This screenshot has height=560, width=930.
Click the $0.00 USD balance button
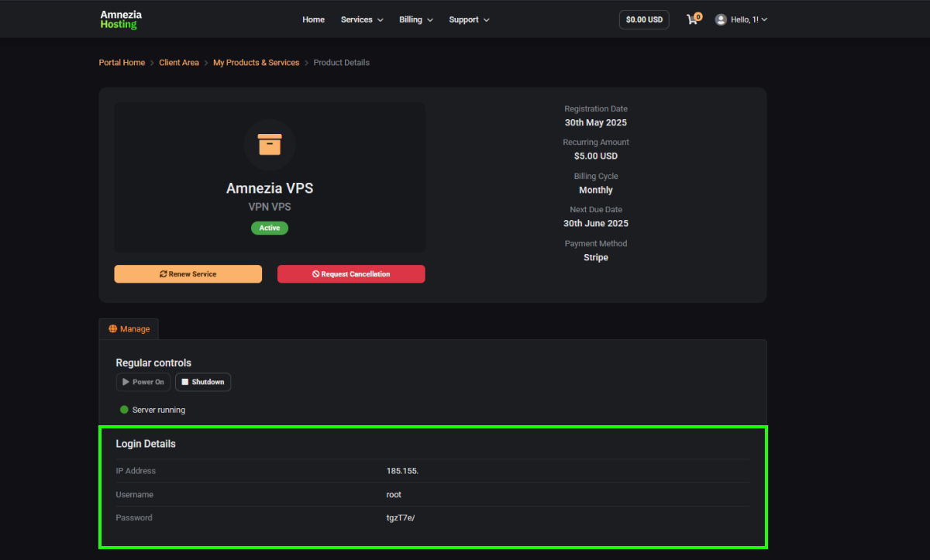tap(644, 19)
